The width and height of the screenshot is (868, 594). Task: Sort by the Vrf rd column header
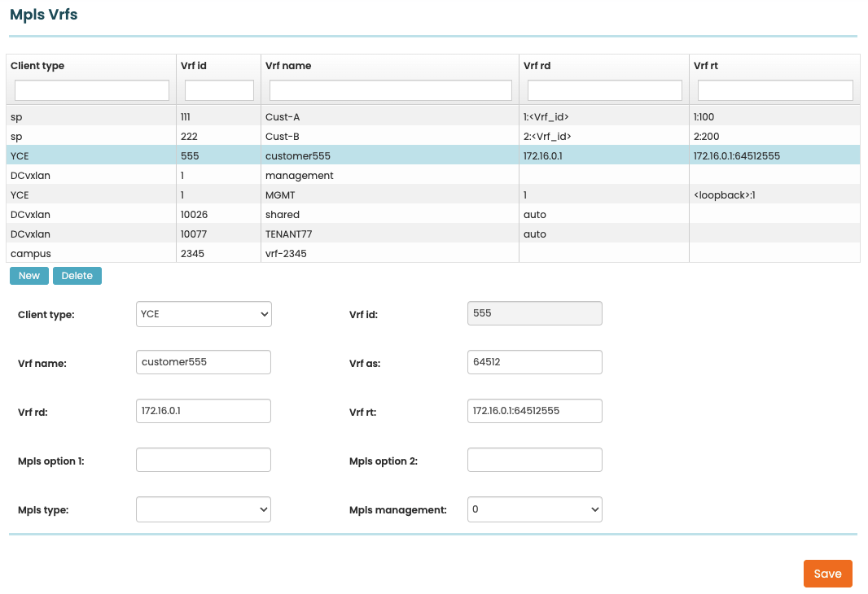click(537, 66)
